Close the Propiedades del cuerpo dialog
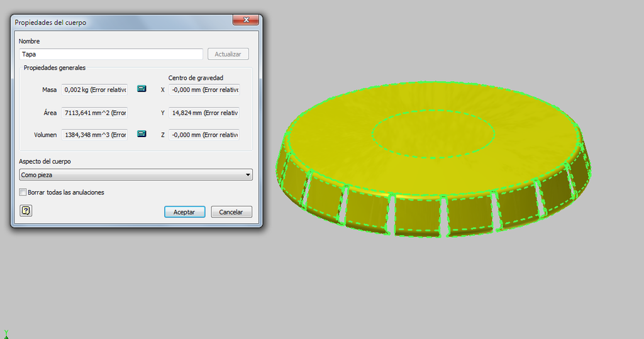The height and width of the screenshot is (339, 644). click(x=246, y=21)
